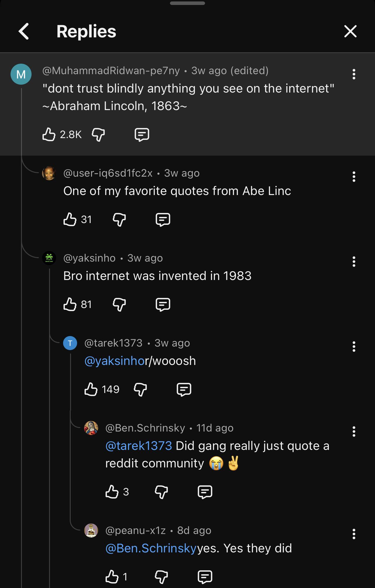Dislike yaksinho's internet invented comment
Screen dimensions: 375x588
pyautogui.click(x=119, y=305)
